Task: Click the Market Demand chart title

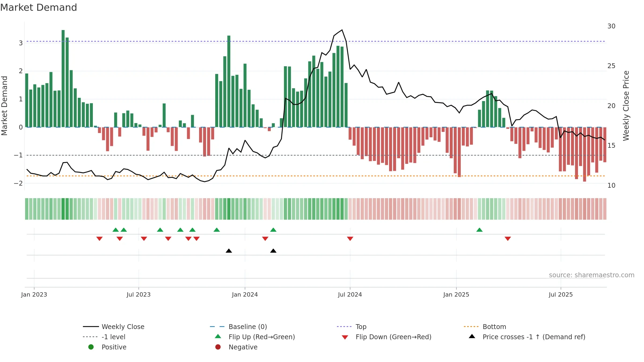Action: 39,8
